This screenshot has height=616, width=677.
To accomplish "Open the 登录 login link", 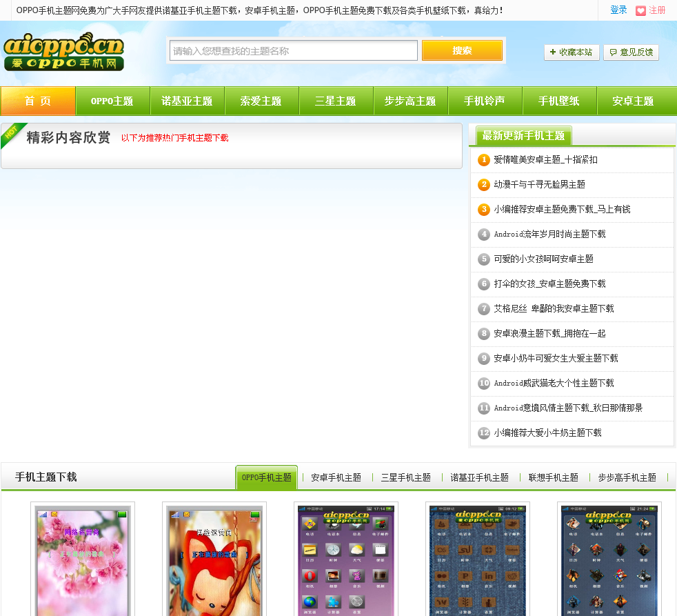I will pyautogui.click(x=618, y=10).
